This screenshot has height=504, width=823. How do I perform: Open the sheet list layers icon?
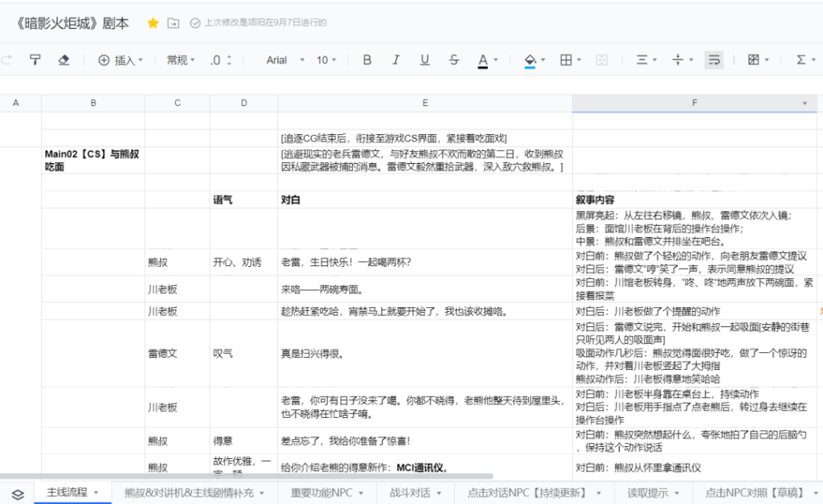click(x=18, y=494)
